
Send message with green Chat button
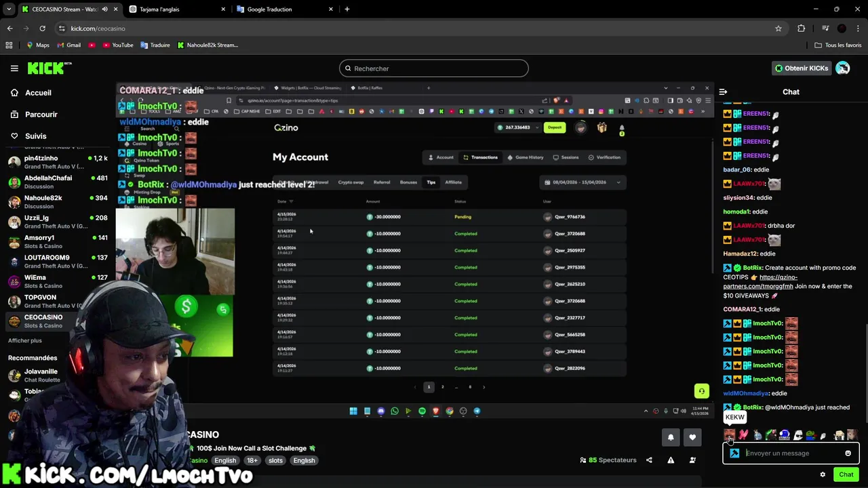[846, 474]
